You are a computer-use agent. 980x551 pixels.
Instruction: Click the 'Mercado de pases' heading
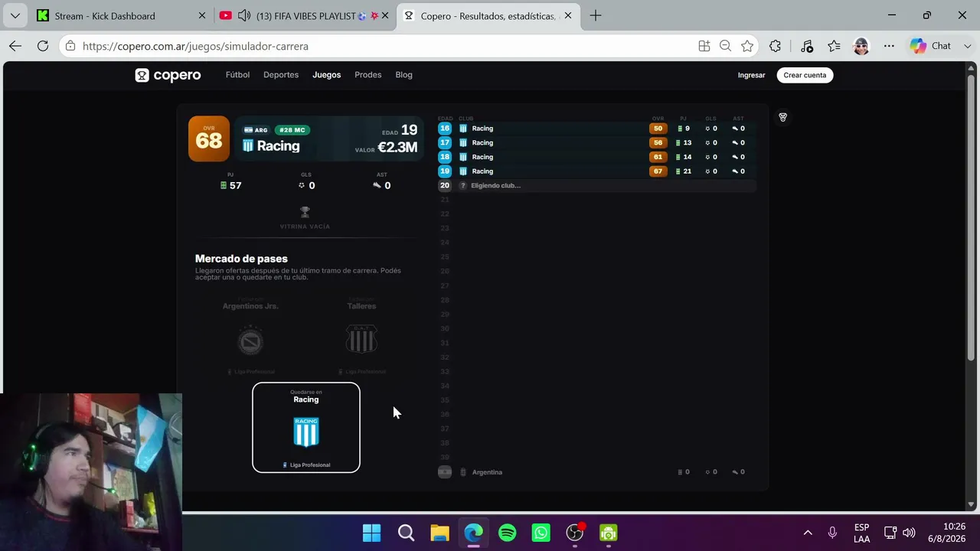[241, 259]
